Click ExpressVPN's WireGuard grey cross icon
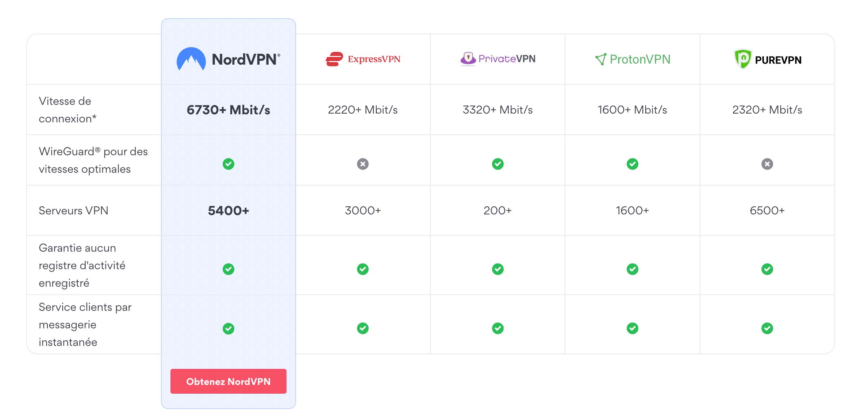Viewport: 868px width, 420px height. coord(363,164)
